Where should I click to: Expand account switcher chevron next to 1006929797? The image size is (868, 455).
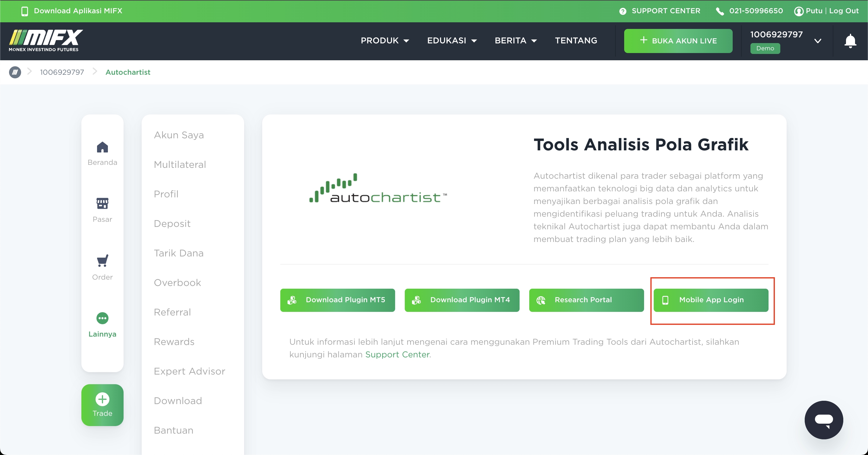coord(817,41)
